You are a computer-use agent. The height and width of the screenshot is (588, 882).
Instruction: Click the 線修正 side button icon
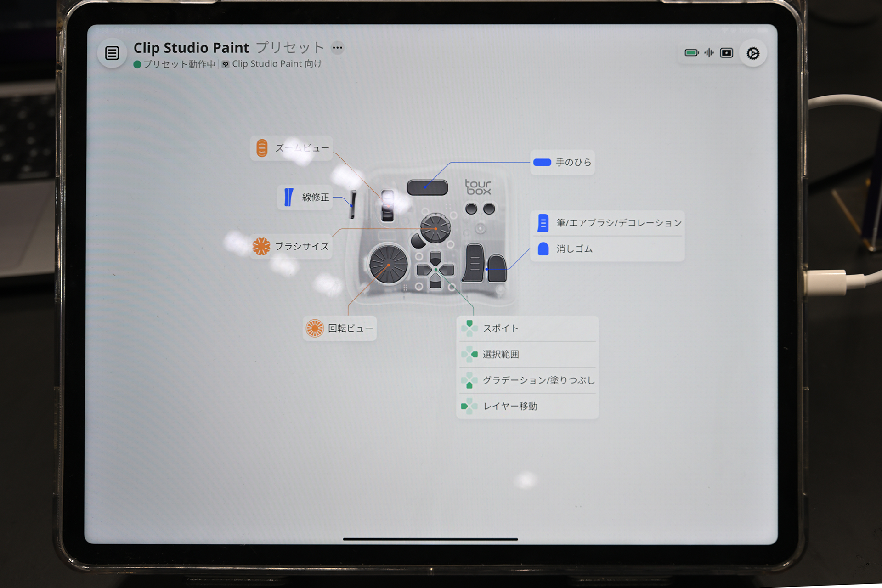(288, 198)
